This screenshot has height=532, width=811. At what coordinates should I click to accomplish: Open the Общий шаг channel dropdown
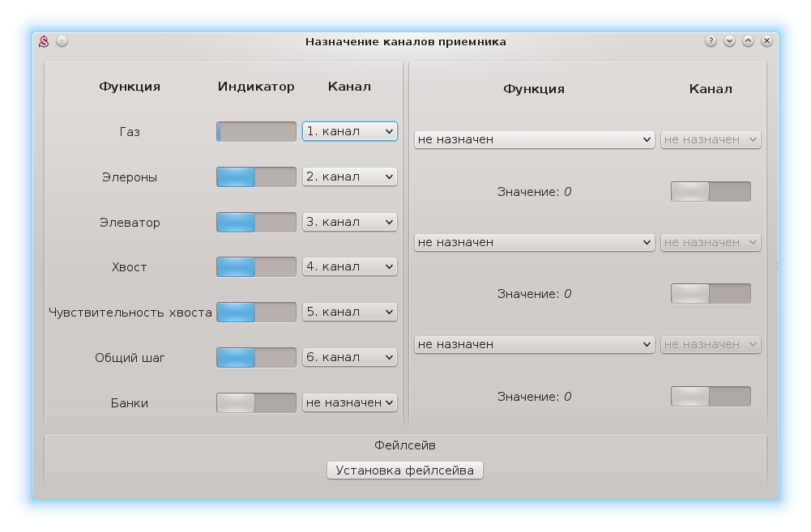[349, 357]
